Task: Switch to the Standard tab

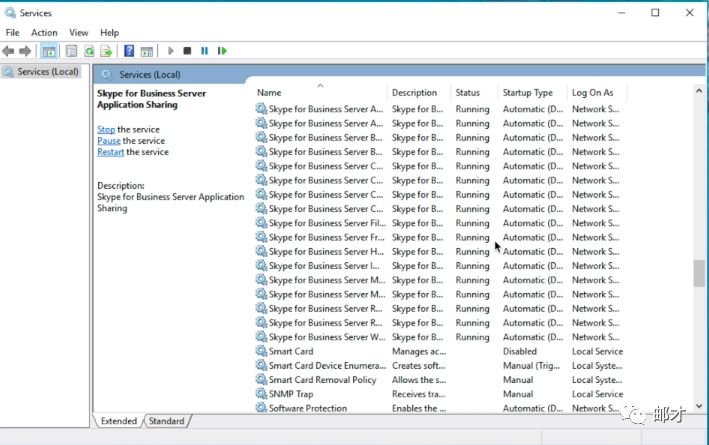Action: coord(166,421)
